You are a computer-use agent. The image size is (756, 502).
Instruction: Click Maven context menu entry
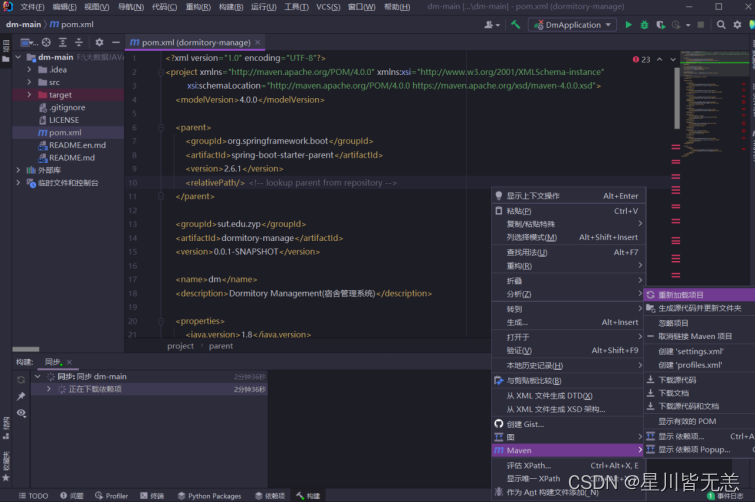pyautogui.click(x=568, y=450)
